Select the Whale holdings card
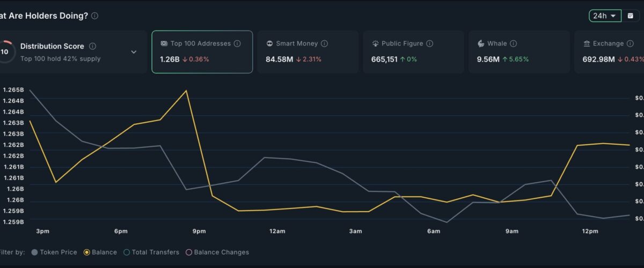Viewport: 644px width, 268px height. pos(518,52)
